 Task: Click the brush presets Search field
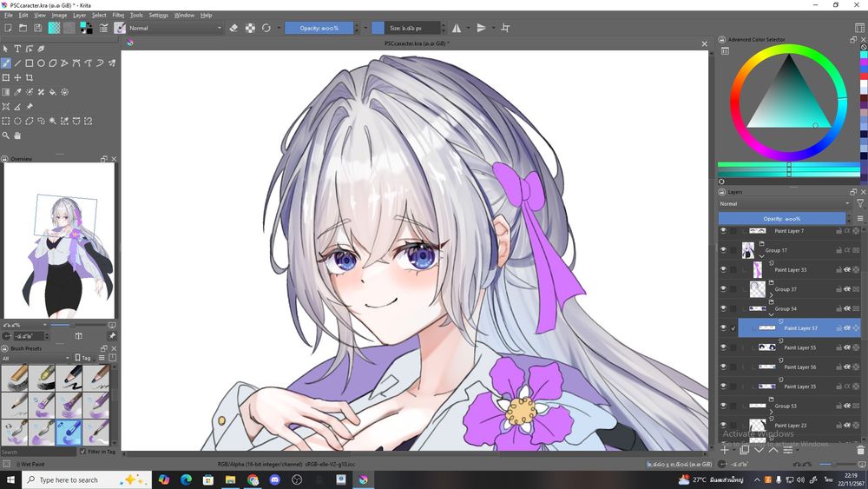[x=37, y=452]
